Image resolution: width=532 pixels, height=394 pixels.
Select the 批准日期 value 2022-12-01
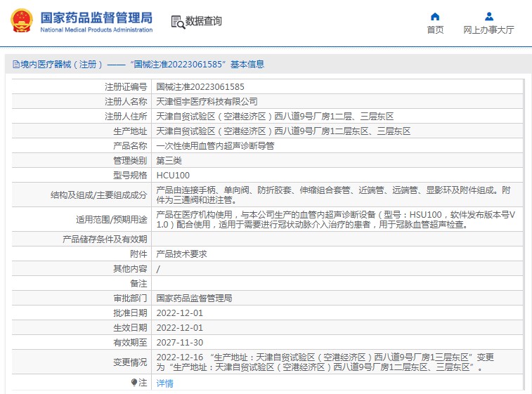click(179, 313)
